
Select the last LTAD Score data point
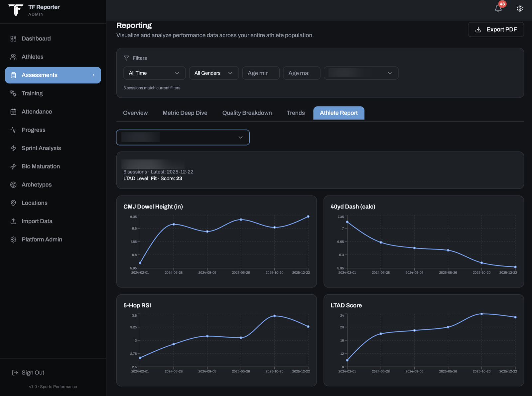(515, 317)
